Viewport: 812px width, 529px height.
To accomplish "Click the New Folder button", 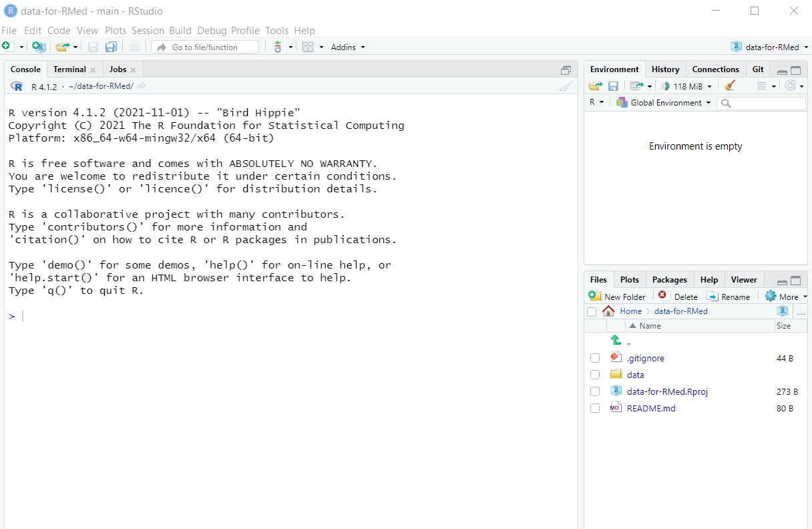I will (x=618, y=297).
